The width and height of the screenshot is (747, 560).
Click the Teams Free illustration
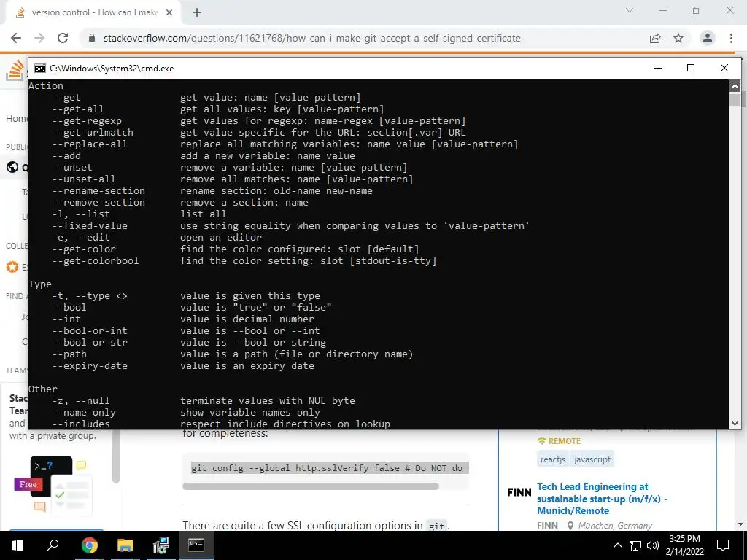53,484
